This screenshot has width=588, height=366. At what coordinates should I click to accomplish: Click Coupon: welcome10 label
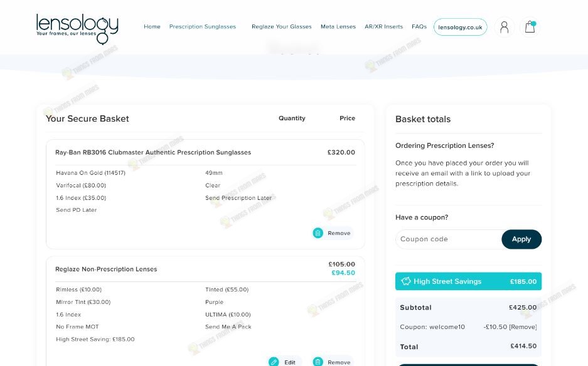[x=432, y=327]
